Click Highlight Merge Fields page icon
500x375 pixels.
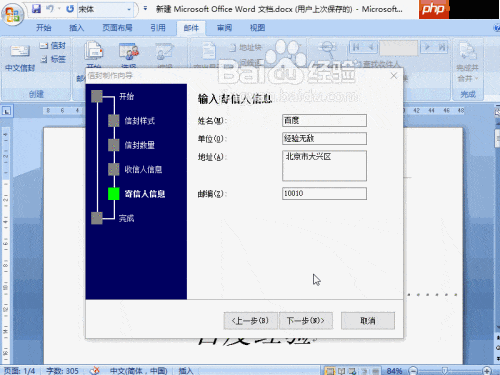(x=209, y=51)
